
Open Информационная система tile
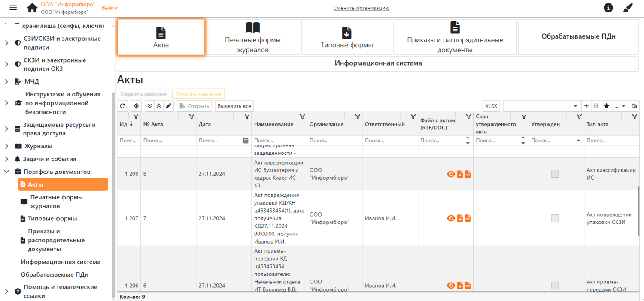pyautogui.click(x=378, y=63)
